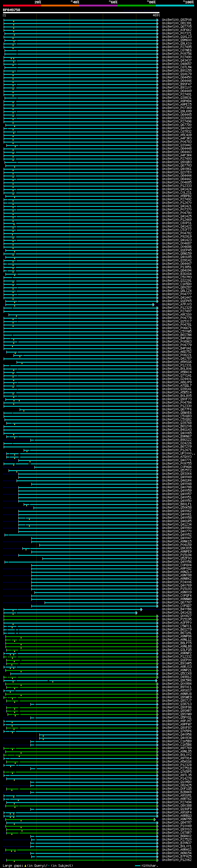Select the UniRef100_Q39831 label

[x=177, y=98]
